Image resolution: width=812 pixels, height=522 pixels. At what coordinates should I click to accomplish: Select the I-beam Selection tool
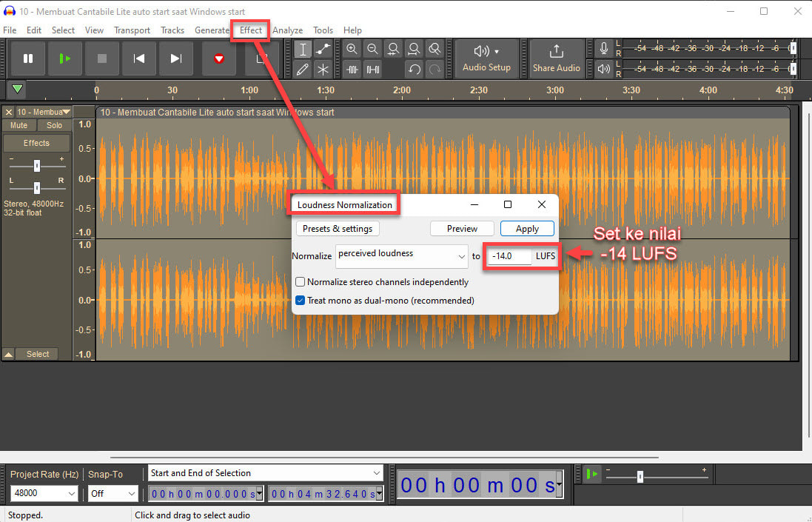coord(303,49)
